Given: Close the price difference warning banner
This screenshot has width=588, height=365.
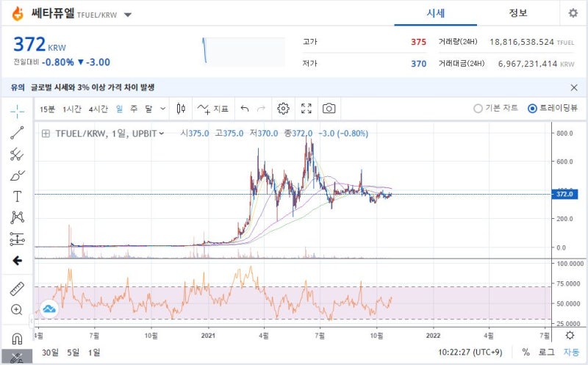Looking at the screenshot, I should click(x=574, y=87).
